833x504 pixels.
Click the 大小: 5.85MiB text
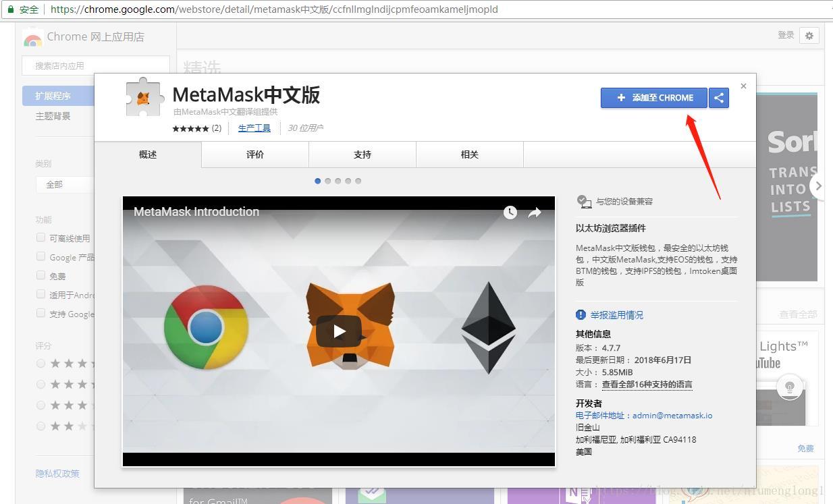click(604, 372)
